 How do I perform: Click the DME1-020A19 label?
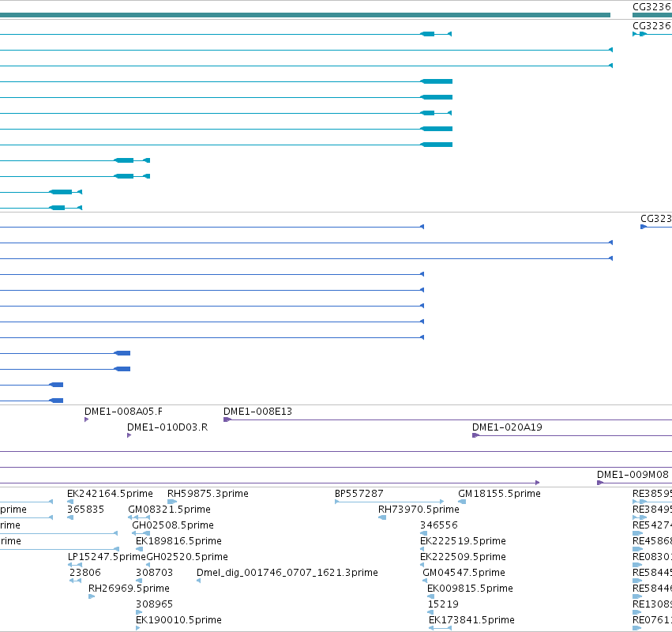(507, 427)
